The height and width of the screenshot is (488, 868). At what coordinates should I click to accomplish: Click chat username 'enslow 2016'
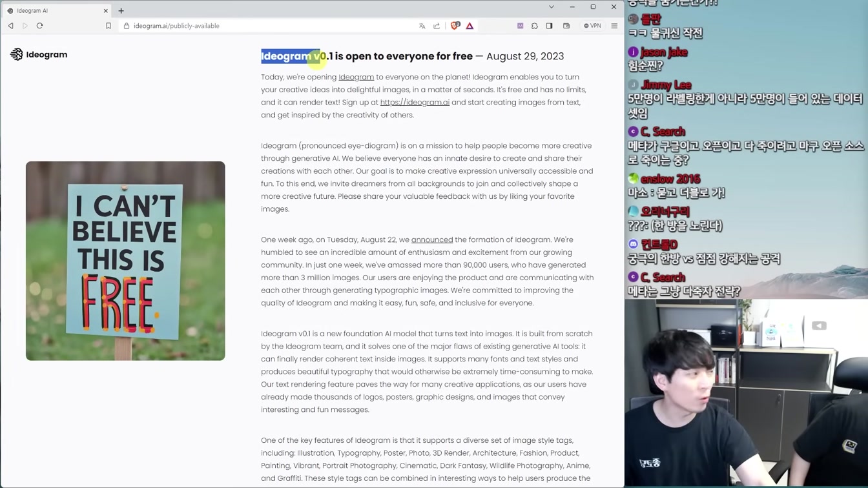click(x=670, y=179)
